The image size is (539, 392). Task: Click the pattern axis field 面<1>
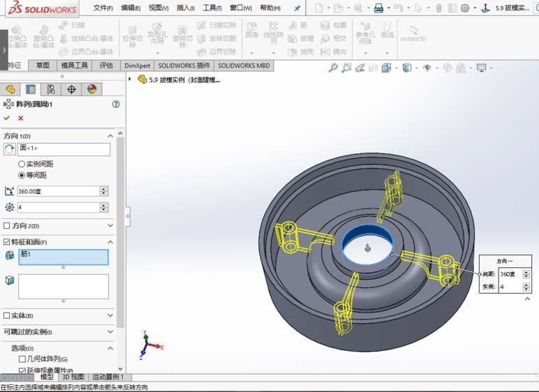(64, 149)
